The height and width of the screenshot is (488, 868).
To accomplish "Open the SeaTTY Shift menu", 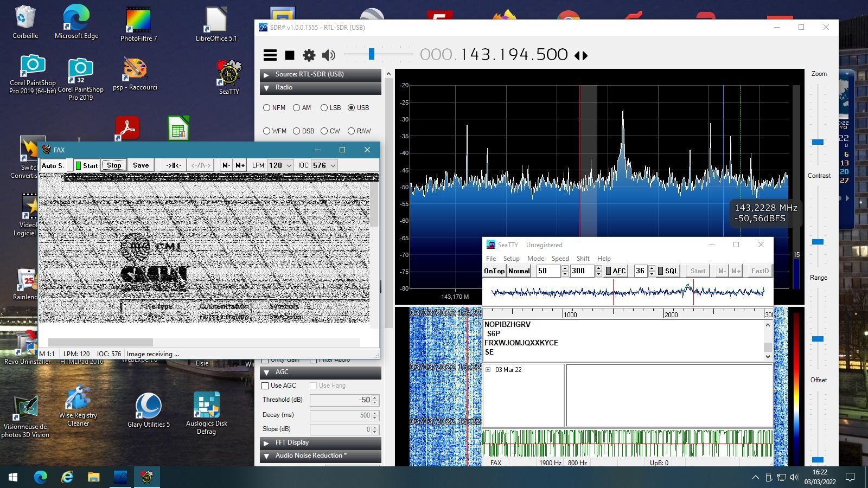I will click(583, 259).
